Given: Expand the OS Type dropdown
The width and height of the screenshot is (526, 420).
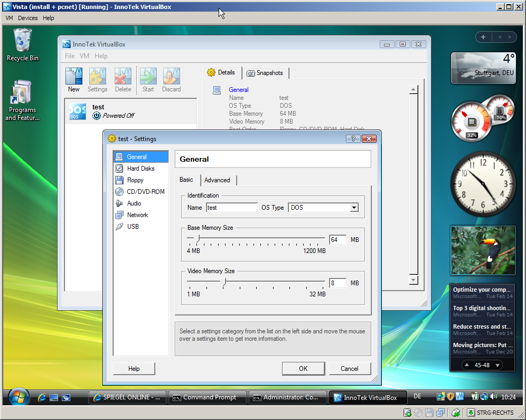Looking at the screenshot, I should 354,208.
